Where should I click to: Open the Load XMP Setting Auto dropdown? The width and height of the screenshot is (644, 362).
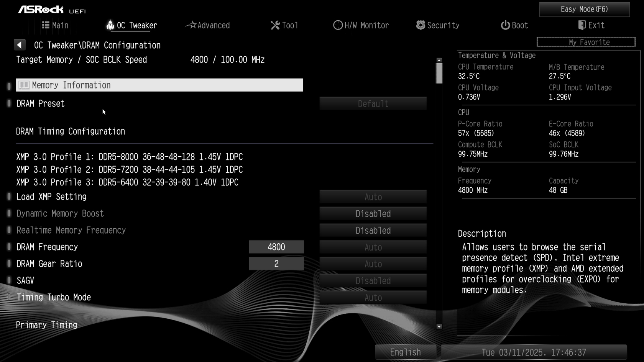pos(373,197)
